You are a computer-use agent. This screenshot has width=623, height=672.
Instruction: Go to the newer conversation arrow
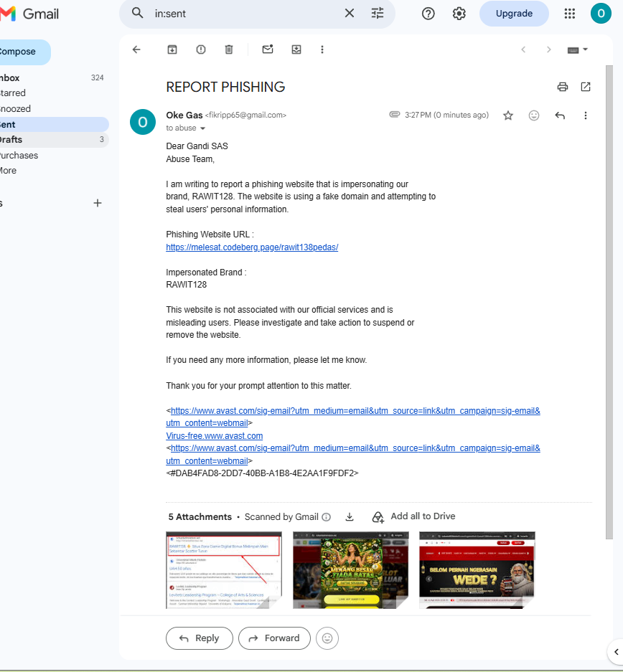(x=523, y=49)
